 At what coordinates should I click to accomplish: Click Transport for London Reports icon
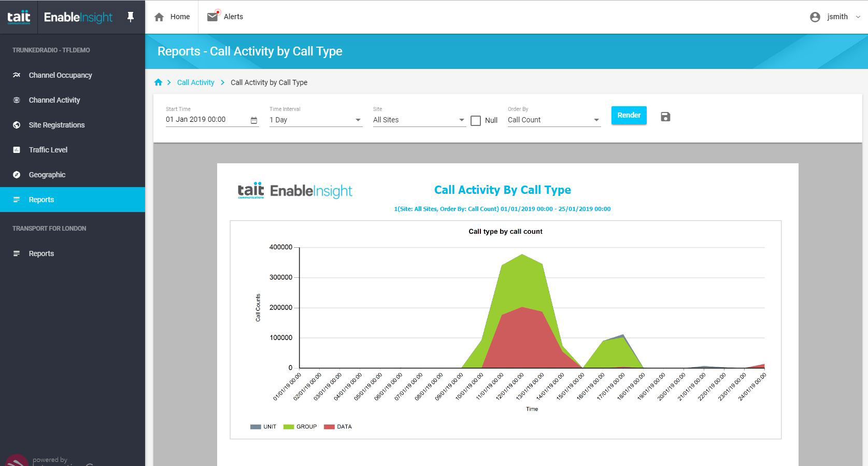click(17, 253)
